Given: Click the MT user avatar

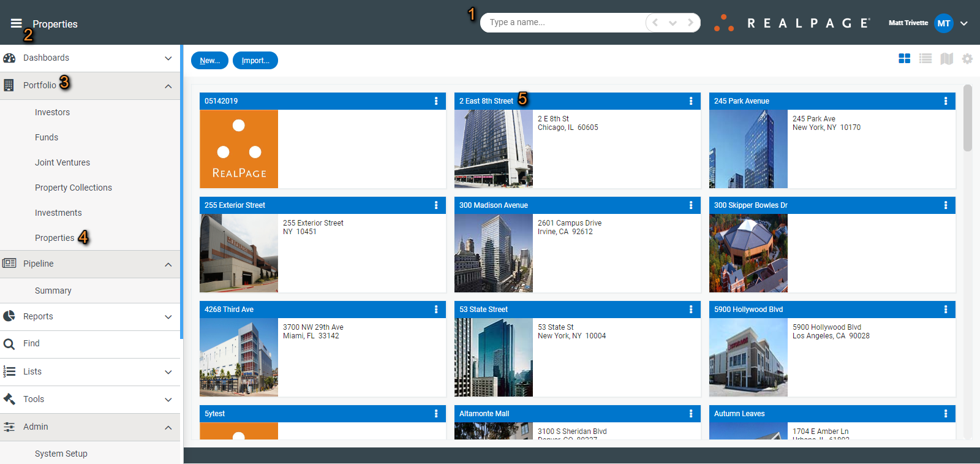Looking at the screenshot, I should (944, 23).
